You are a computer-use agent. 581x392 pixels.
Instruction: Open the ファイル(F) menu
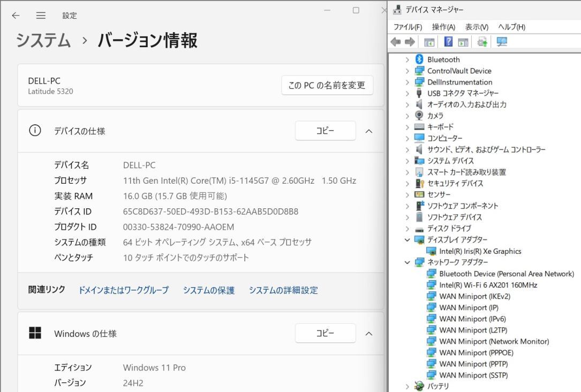408,27
